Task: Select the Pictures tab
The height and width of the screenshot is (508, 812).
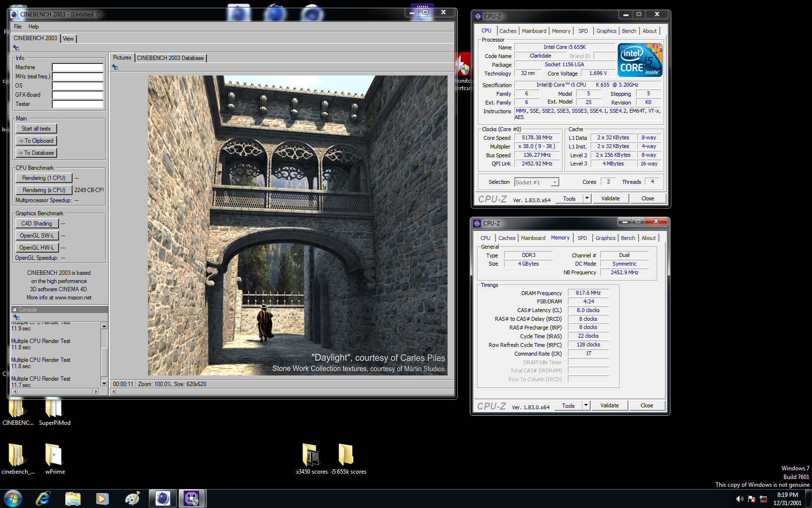Action: [x=122, y=58]
